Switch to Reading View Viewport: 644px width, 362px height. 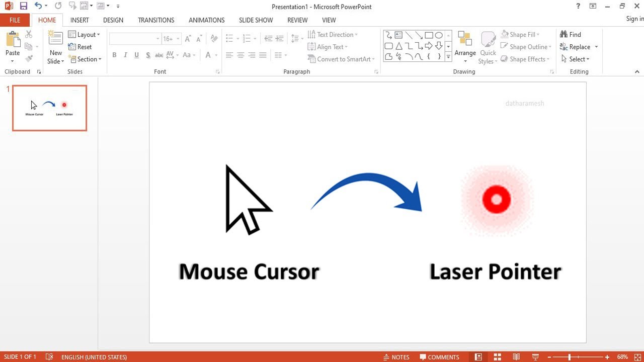pos(516,357)
